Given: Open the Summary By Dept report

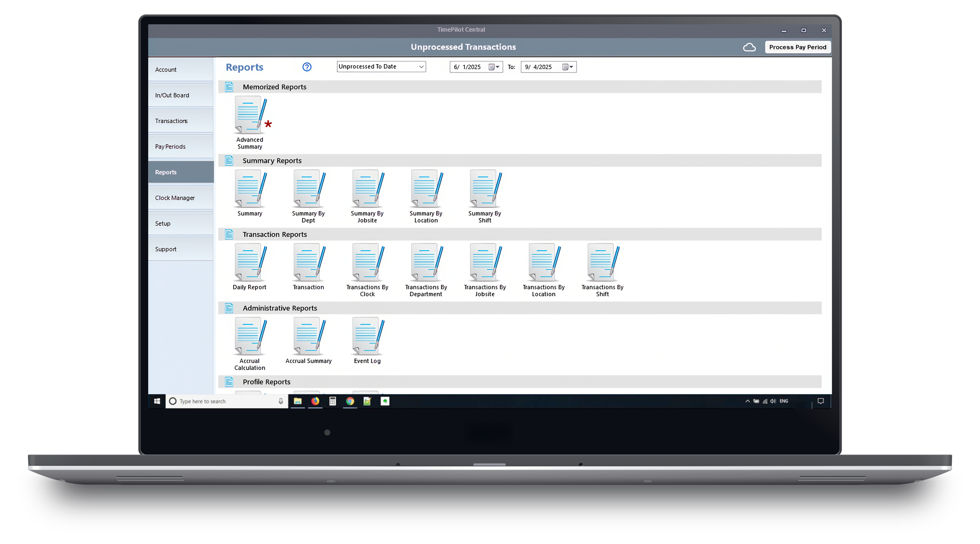Looking at the screenshot, I should tap(308, 190).
